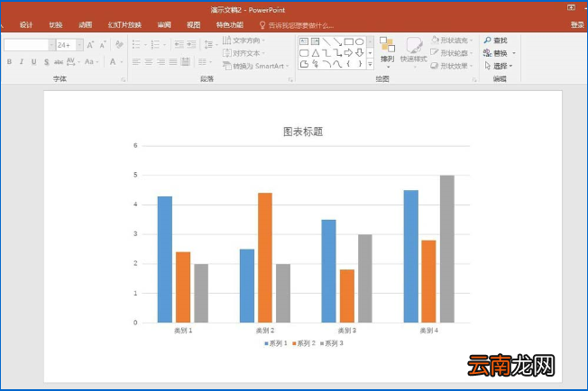
Task: Click distributed alignment icon
Action: point(185,62)
